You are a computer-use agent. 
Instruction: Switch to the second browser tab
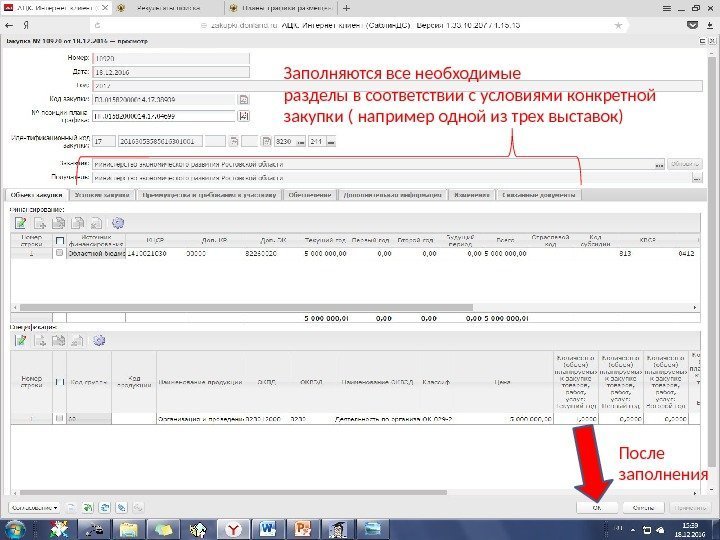[x=168, y=8]
